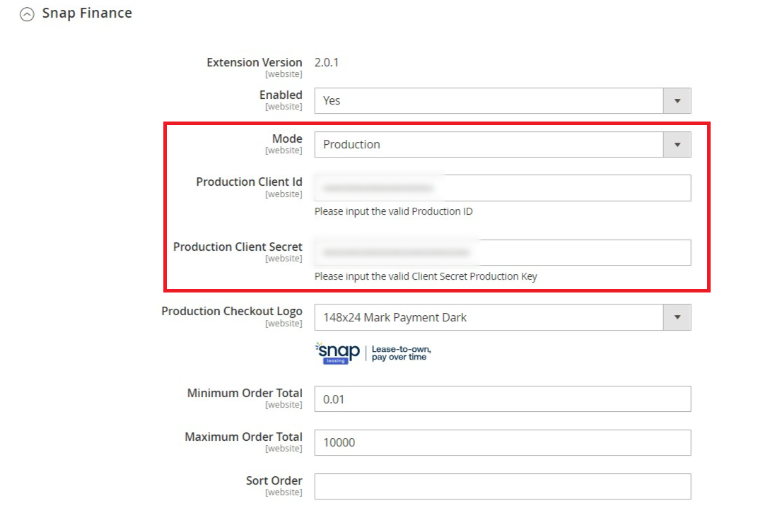Click the Production Checkout Logo label
Viewport: 758px width, 532px height.
232,311
